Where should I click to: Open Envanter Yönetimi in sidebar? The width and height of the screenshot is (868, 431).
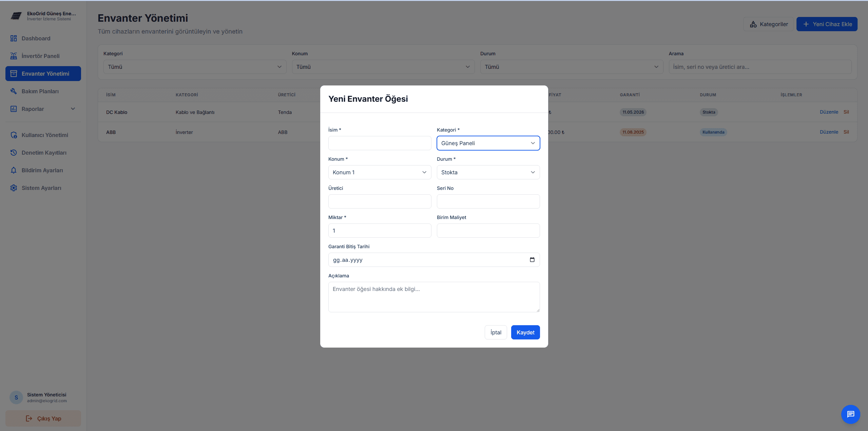(43, 74)
